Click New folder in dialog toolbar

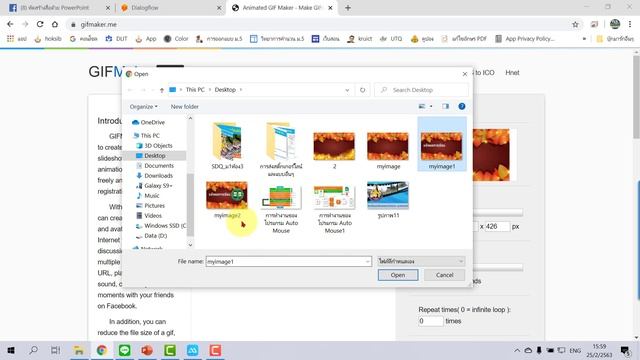pyautogui.click(x=184, y=107)
